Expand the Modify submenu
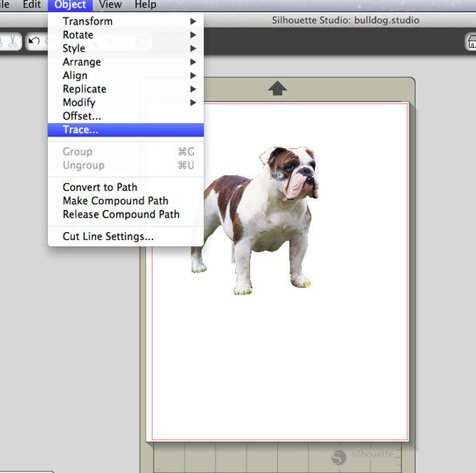Image resolution: width=476 pixels, height=473 pixels. 126,103
